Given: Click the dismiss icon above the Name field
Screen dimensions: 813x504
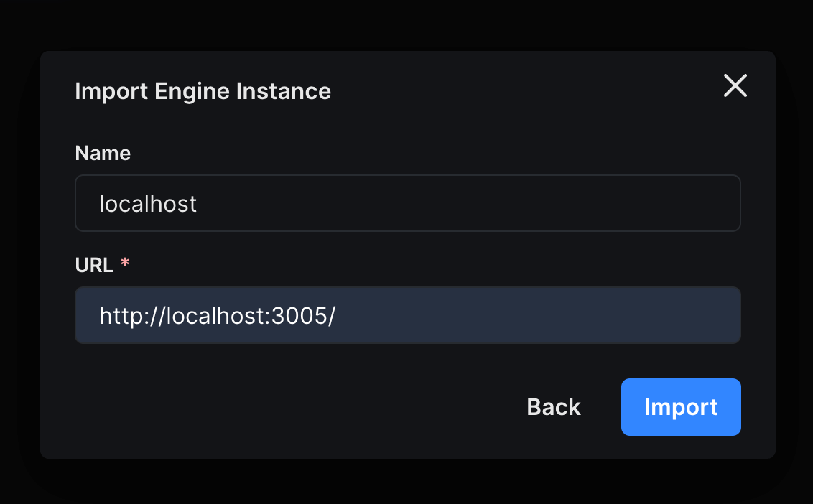Looking at the screenshot, I should point(735,85).
